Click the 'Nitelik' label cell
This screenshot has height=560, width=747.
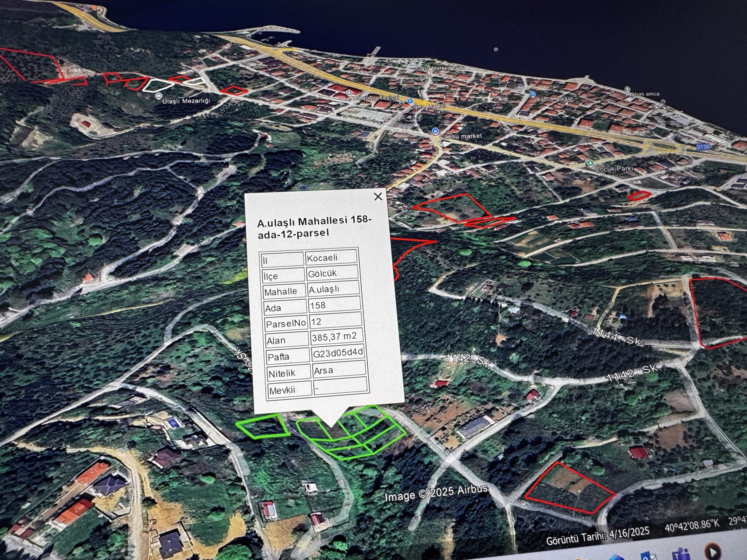pos(289,373)
